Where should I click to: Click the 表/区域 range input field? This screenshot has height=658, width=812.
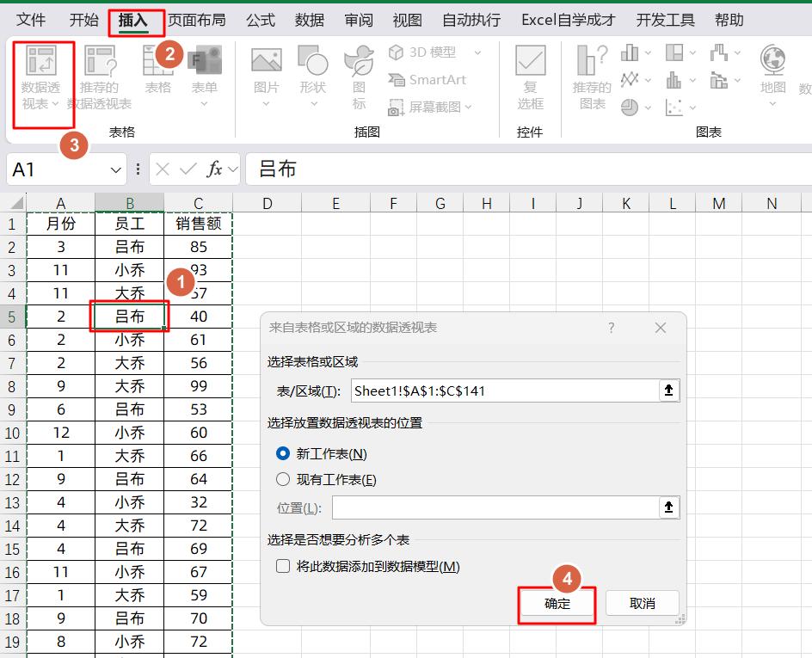(x=505, y=390)
